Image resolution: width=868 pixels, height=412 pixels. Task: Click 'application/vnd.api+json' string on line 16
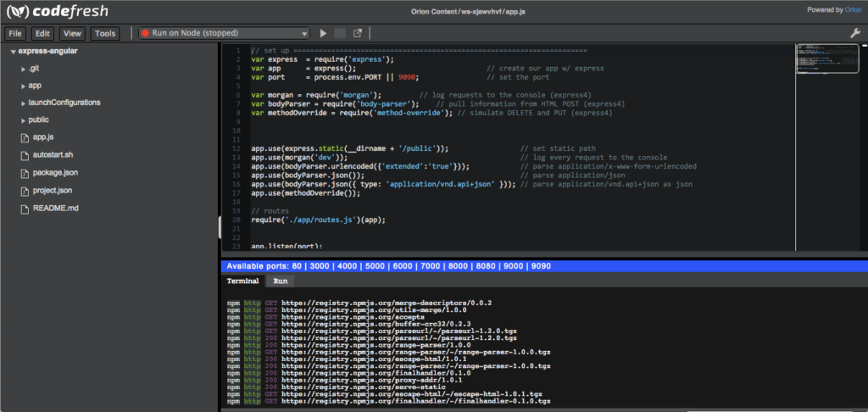point(442,185)
